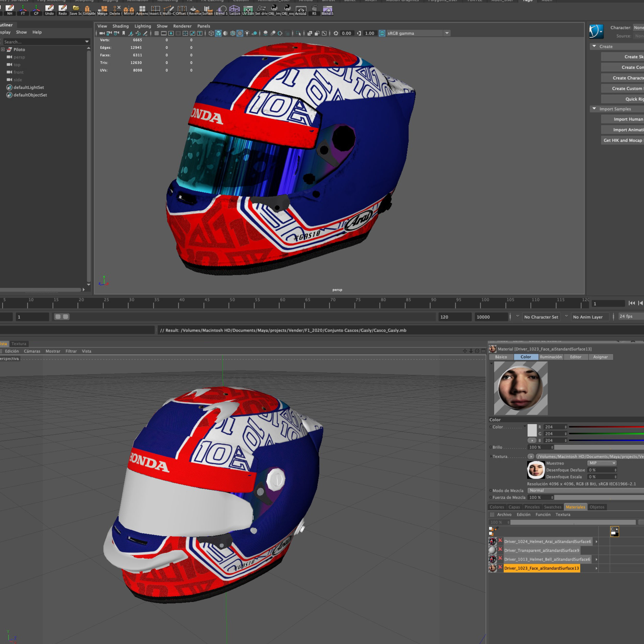
Task: Toggle the sRGB view transform icon
Action: tap(382, 33)
